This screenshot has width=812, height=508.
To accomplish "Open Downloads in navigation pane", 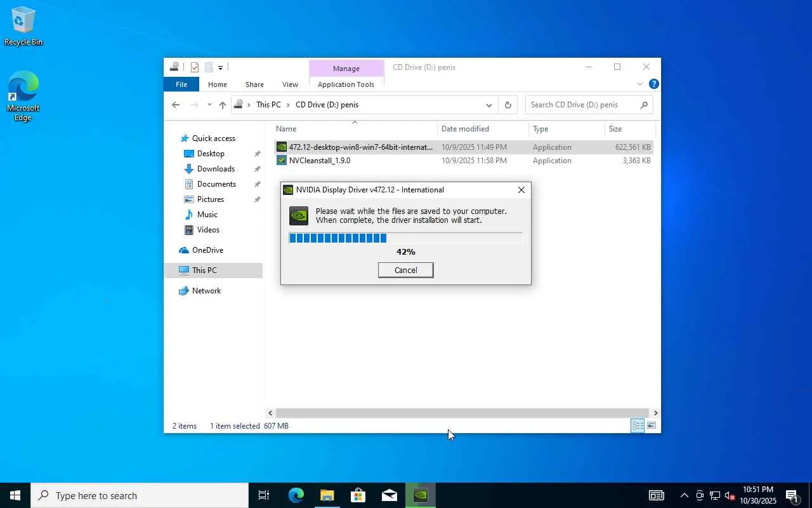I will click(x=216, y=169).
